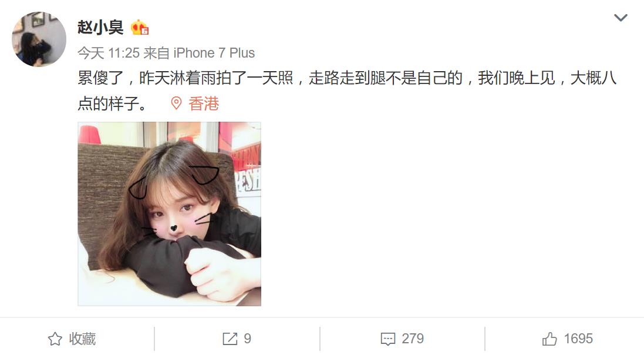Open the 今天 11:25 timestamp link
The height and width of the screenshot is (358, 644).
(109, 53)
